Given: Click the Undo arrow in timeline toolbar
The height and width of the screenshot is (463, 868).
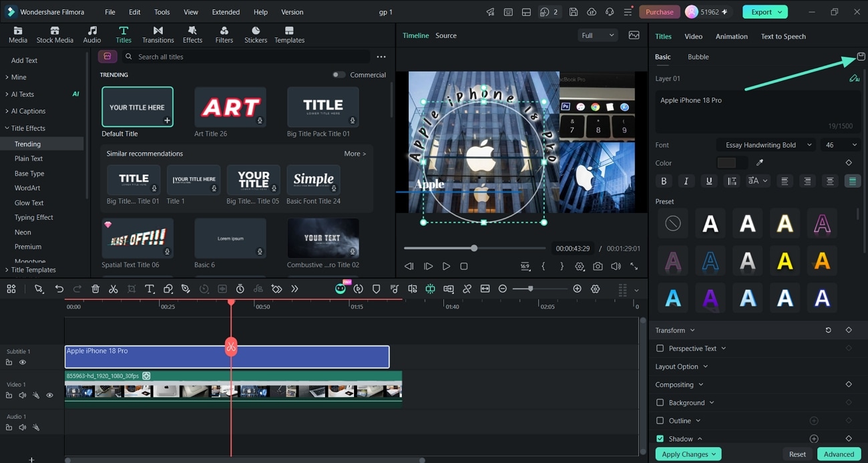Looking at the screenshot, I should click(59, 289).
